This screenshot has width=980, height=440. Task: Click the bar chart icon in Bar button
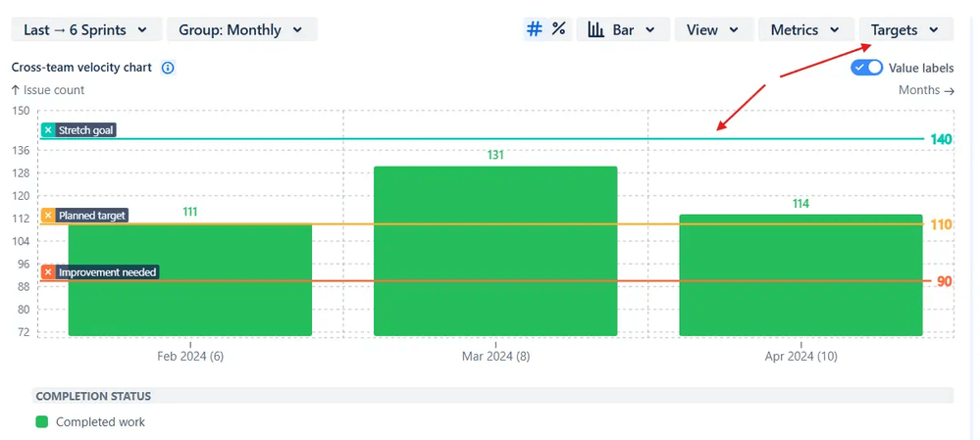pos(595,29)
